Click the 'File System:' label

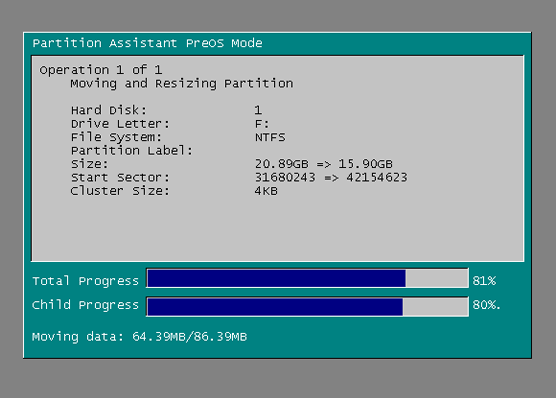pos(116,137)
